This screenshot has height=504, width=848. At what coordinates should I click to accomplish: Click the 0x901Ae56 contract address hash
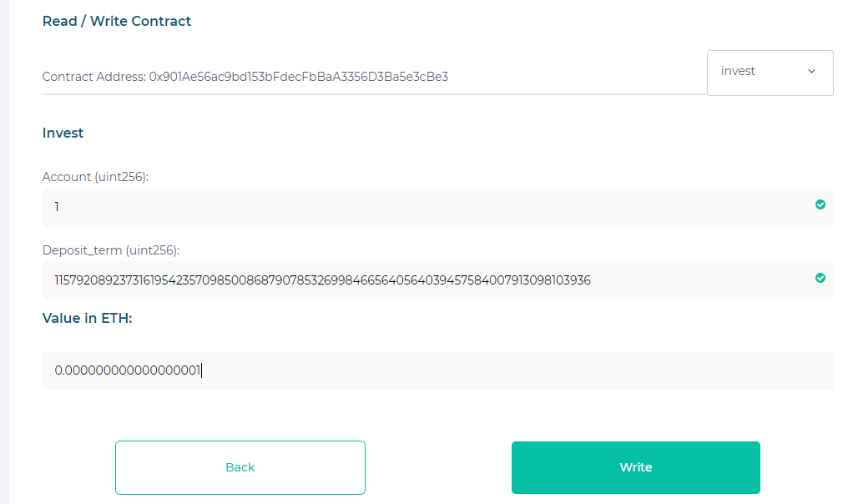(x=299, y=77)
